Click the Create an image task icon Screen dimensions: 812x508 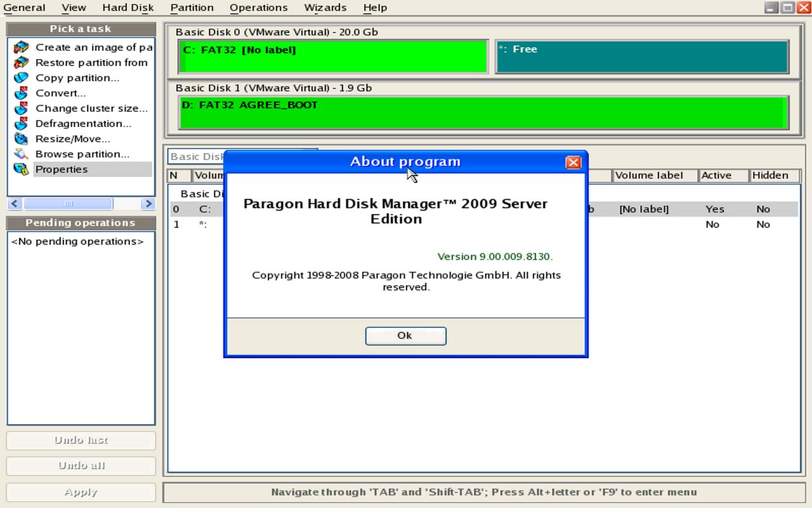point(22,48)
